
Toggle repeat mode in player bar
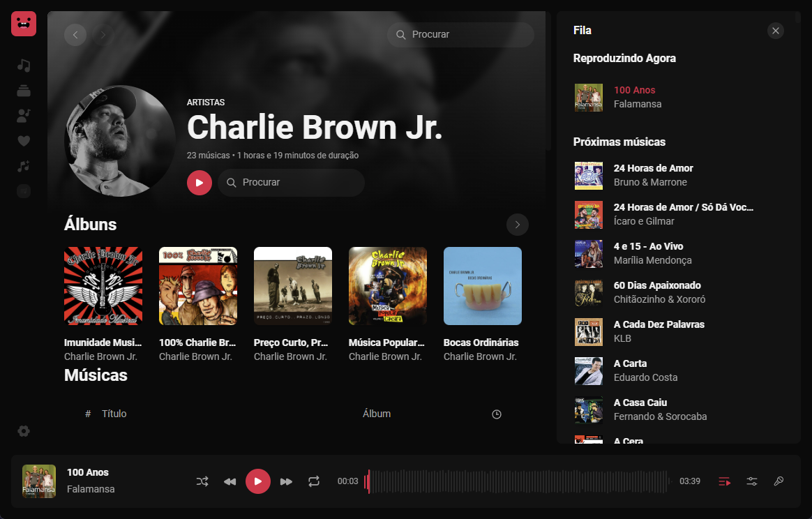click(x=314, y=481)
